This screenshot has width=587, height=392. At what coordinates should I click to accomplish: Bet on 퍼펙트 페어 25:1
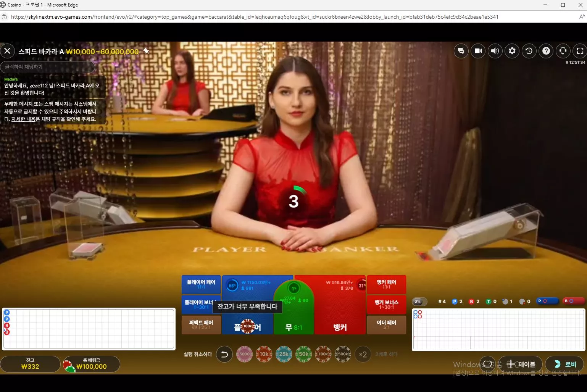201,325
